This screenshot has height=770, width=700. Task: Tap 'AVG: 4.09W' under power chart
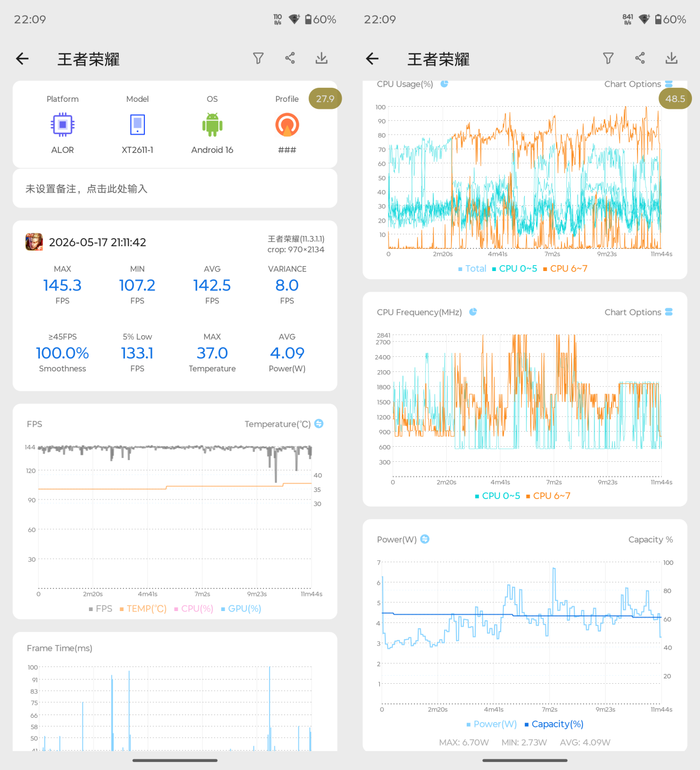585,743
